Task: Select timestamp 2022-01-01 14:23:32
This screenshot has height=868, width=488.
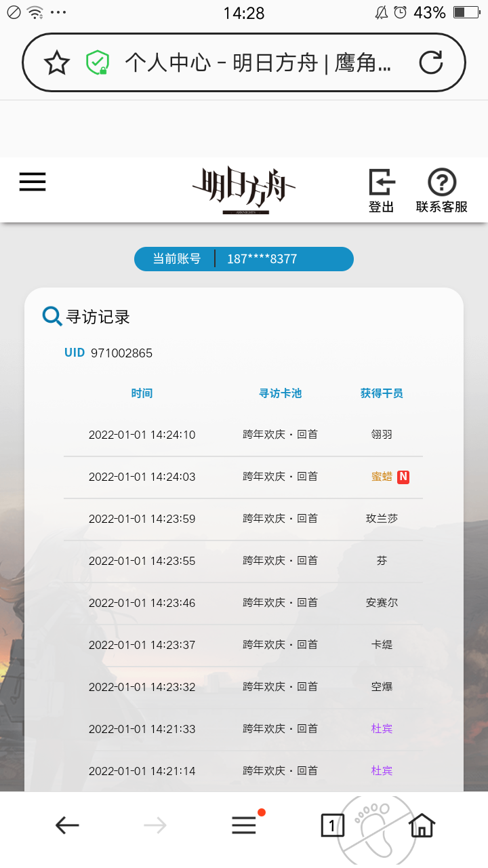Action: pos(142,687)
